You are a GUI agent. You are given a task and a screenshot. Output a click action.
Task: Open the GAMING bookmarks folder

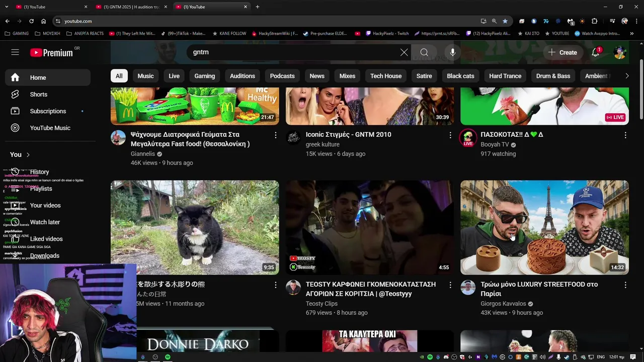pos(17,33)
